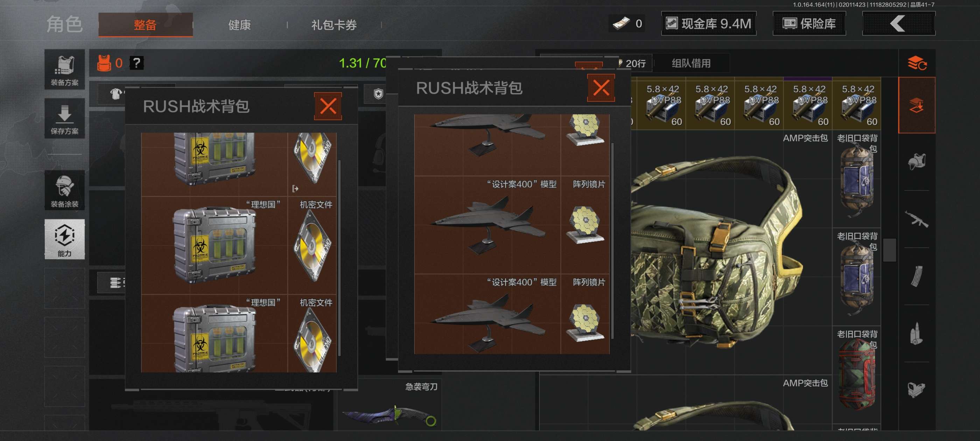The image size is (980, 441).
Task: Open the 礼包卡券 tab
Action: click(x=334, y=25)
